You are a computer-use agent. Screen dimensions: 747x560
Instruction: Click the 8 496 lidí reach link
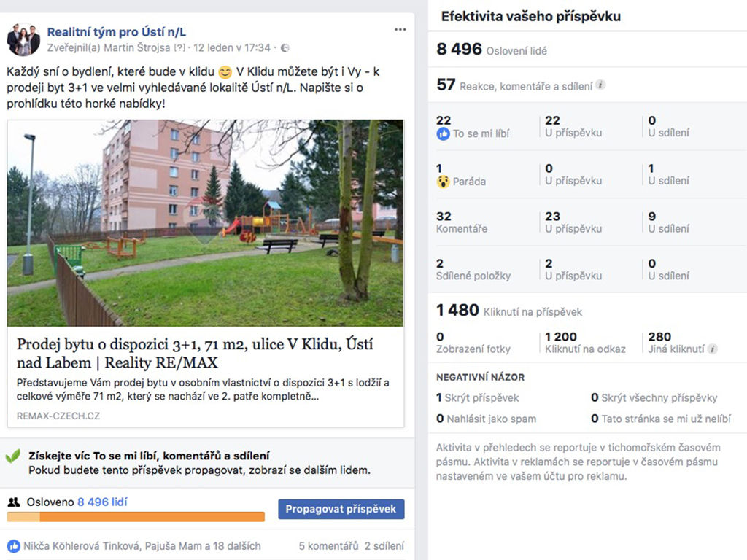[x=102, y=502]
